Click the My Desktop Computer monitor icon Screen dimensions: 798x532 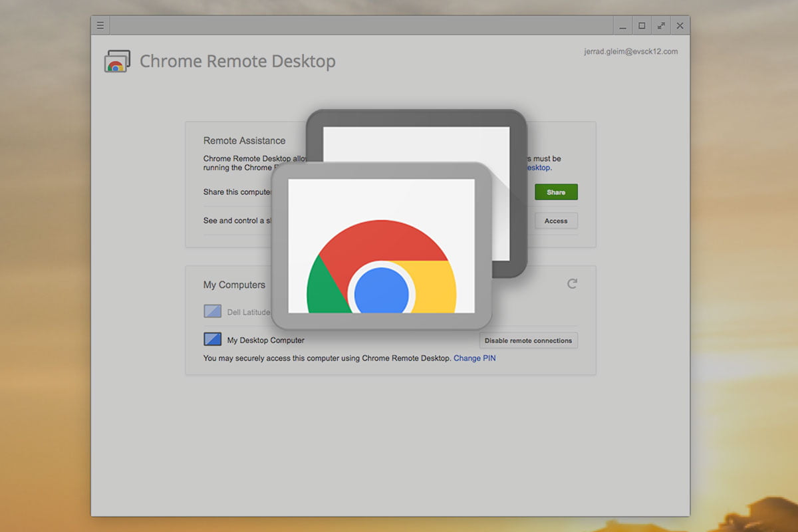[212, 340]
